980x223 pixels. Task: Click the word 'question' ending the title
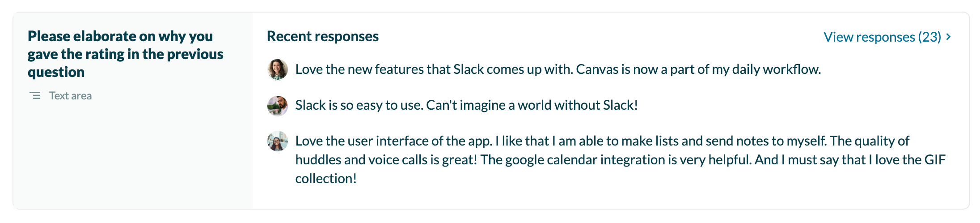(56, 72)
